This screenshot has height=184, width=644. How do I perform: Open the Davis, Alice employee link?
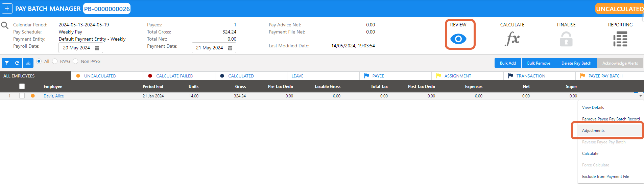coord(53,96)
